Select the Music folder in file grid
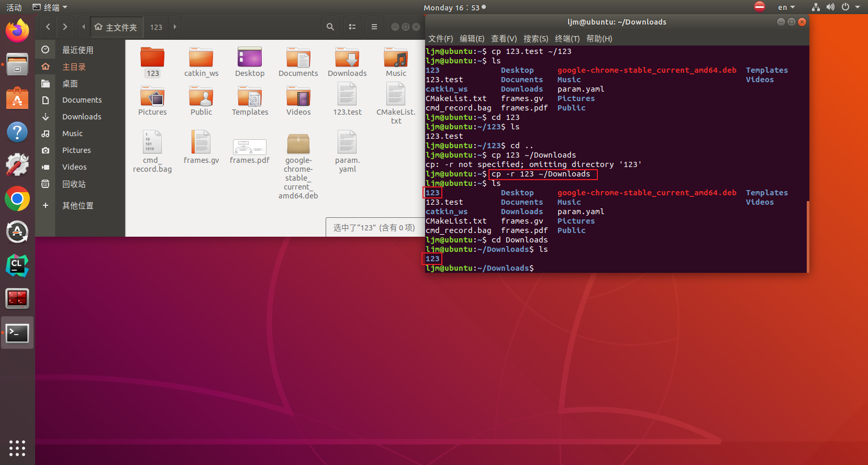Screen dimensions: 868x465 tap(396, 62)
